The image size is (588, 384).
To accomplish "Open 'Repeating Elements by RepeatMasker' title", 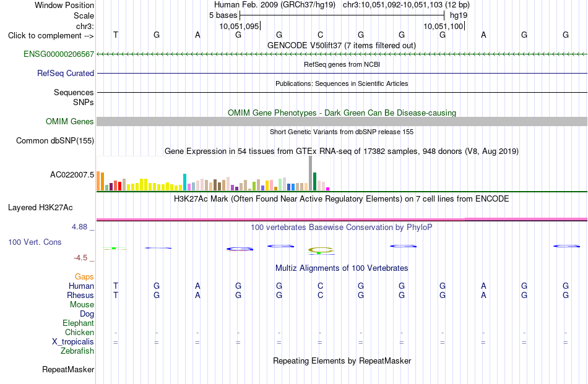I will point(342,361).
